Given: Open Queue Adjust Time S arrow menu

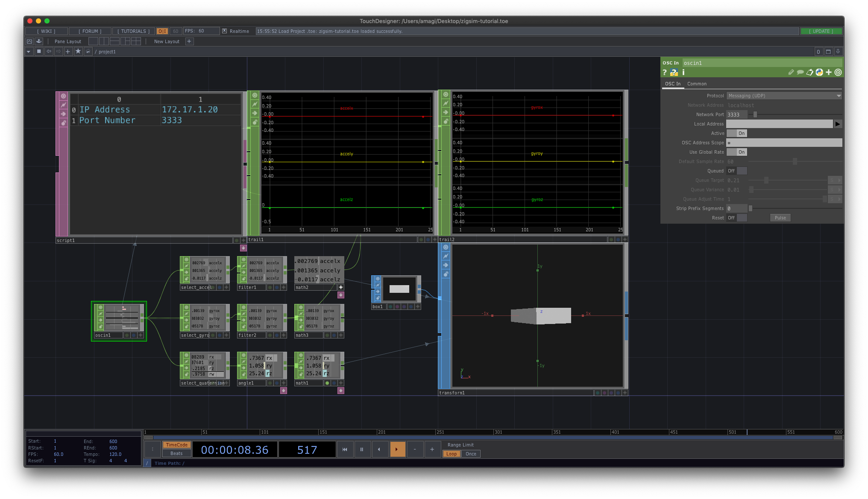Looking at the screenshot, I should click(835, 199).
